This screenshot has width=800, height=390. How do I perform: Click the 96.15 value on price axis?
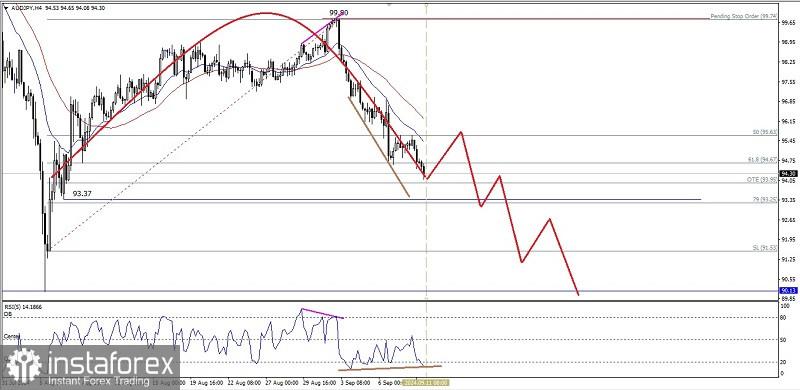(x=788, y=121)
